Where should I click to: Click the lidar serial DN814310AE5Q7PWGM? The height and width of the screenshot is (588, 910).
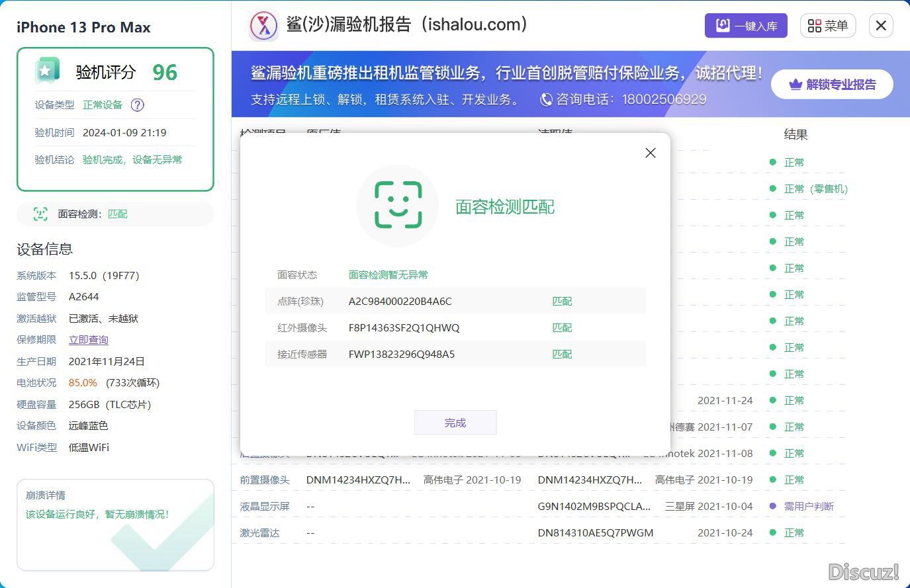(596, 532)
